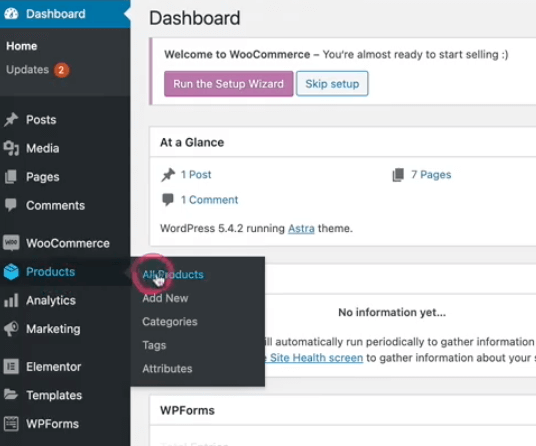The height and width of the screenshot is (446, 536).
Task: Click the Analytics bar chart icon
Action: [x=11, y=300]
